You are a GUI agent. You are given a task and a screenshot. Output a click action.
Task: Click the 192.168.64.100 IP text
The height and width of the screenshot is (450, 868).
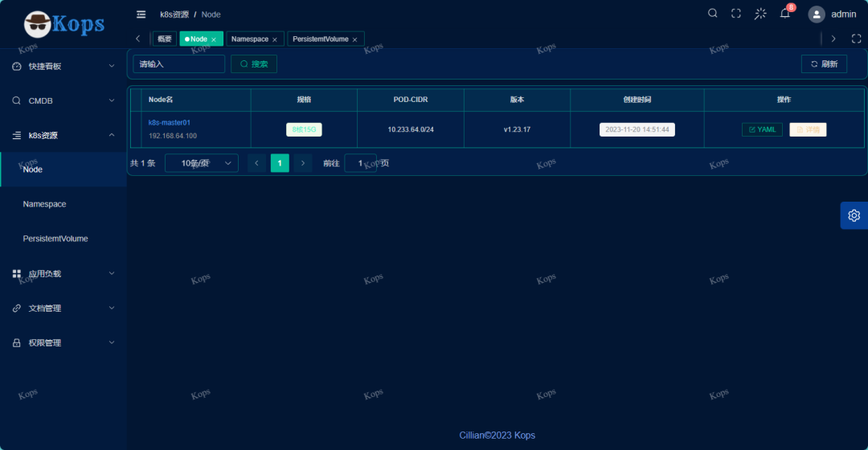click(173, 136)
